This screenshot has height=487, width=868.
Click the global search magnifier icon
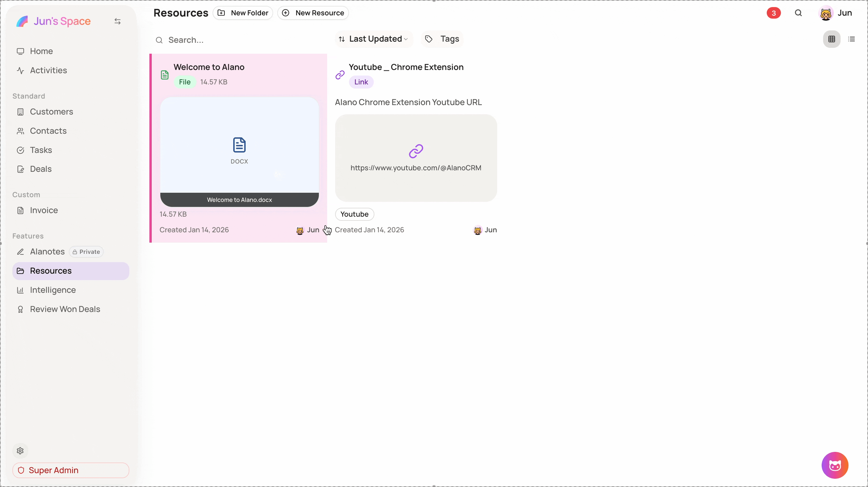(798, 13)
